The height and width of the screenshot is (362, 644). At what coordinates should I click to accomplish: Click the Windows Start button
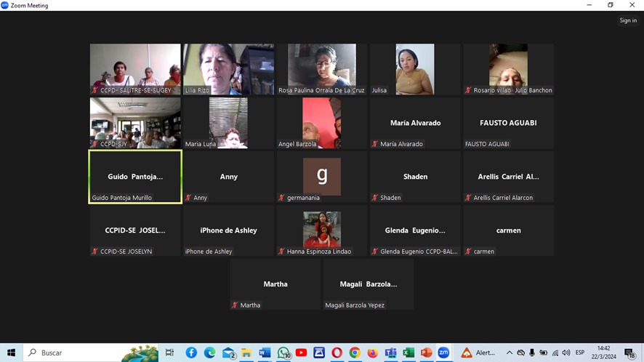pyautogui.click(x=11, y=353)
